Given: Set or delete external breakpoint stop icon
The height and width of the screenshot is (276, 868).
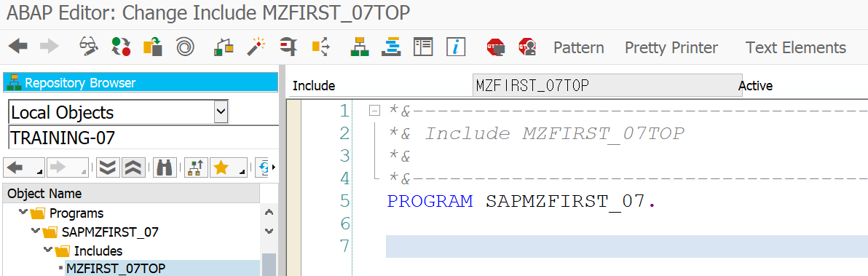Looking at the screenshot, I should pyautogui.click(x=527, y=47).
